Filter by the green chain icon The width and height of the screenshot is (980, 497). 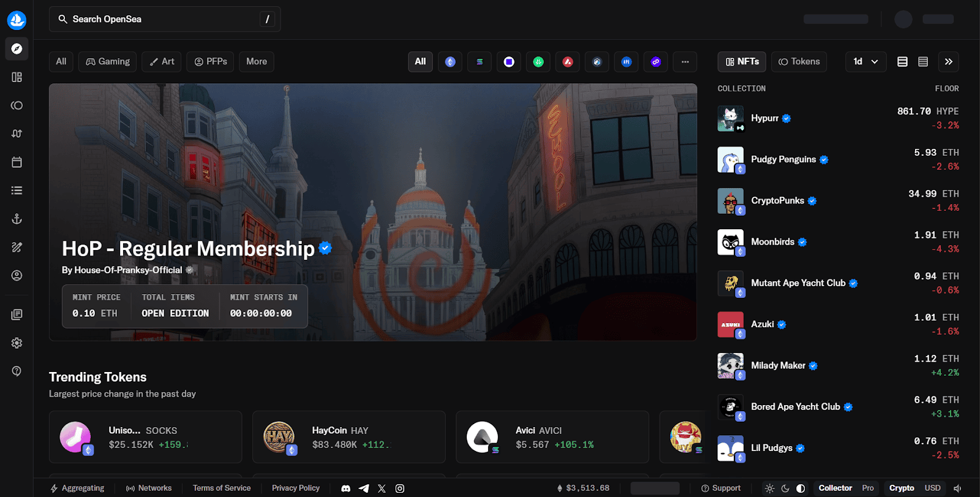click(538, 62)
